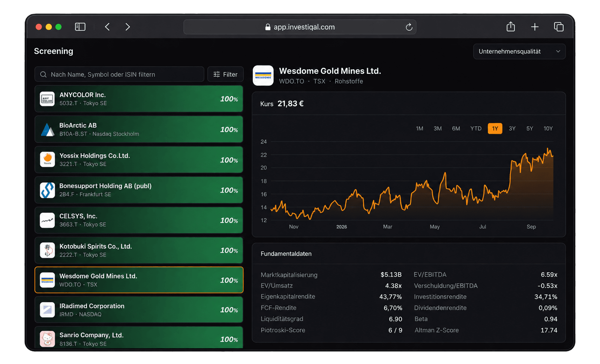Click the app.investiqal.com address bar
Image resolution: width=600 pixels, height=364 pixels.
[300, 27]
